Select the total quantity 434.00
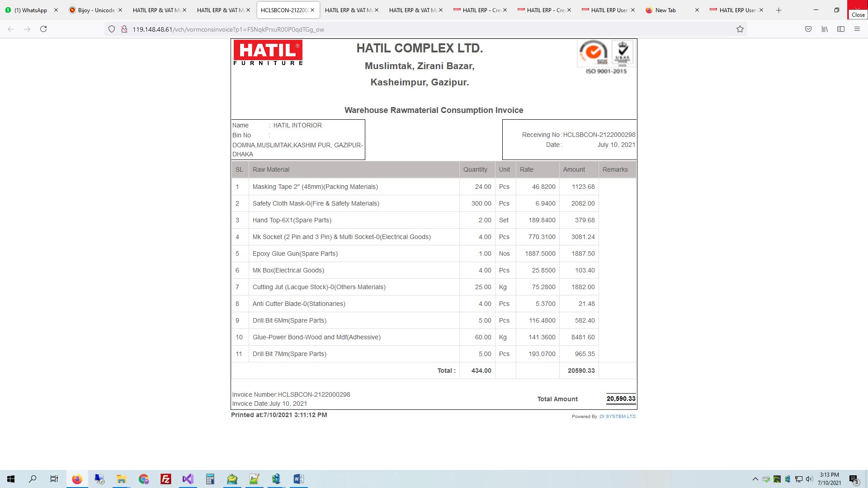868x488 pixels. point(481,371)
